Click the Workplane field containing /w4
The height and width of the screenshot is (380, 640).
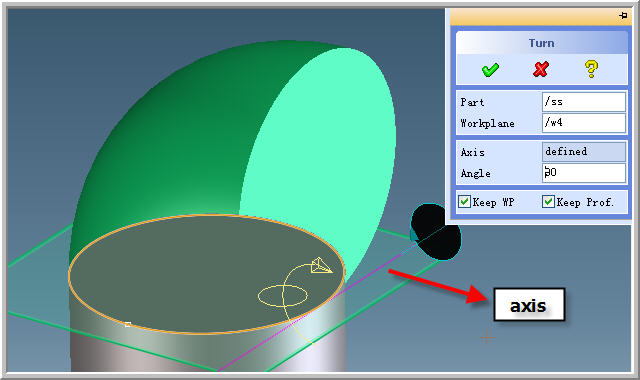click(x=584, y=122)
